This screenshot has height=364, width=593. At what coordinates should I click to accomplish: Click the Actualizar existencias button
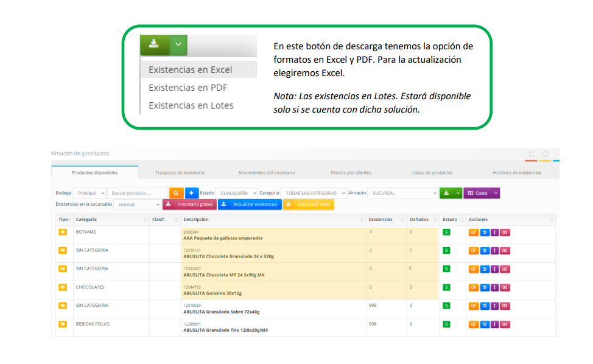point(250,205)
